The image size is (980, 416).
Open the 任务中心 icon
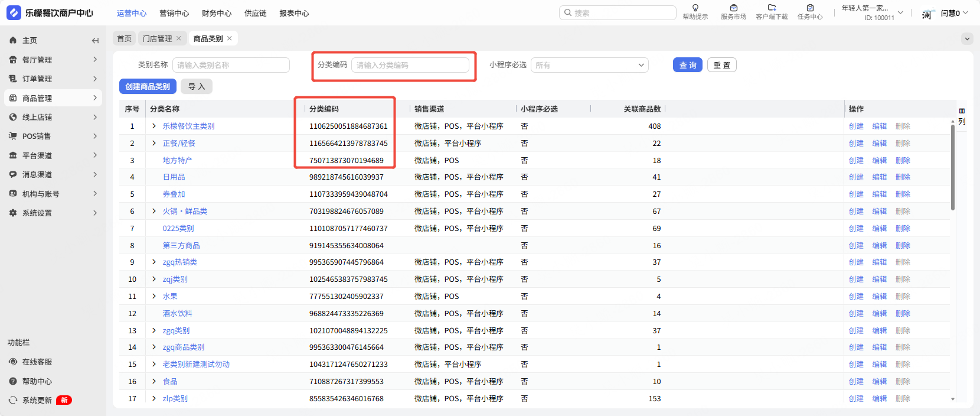point(810,8)
